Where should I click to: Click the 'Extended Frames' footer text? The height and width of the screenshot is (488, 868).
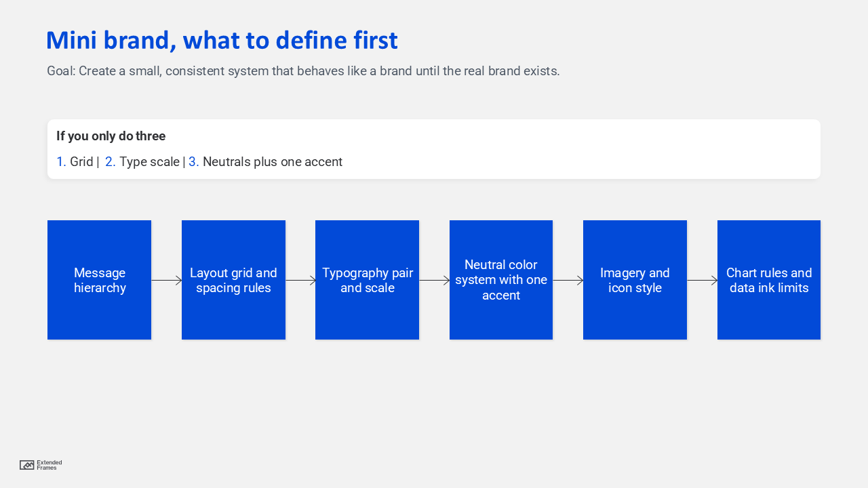click(50, 465)
